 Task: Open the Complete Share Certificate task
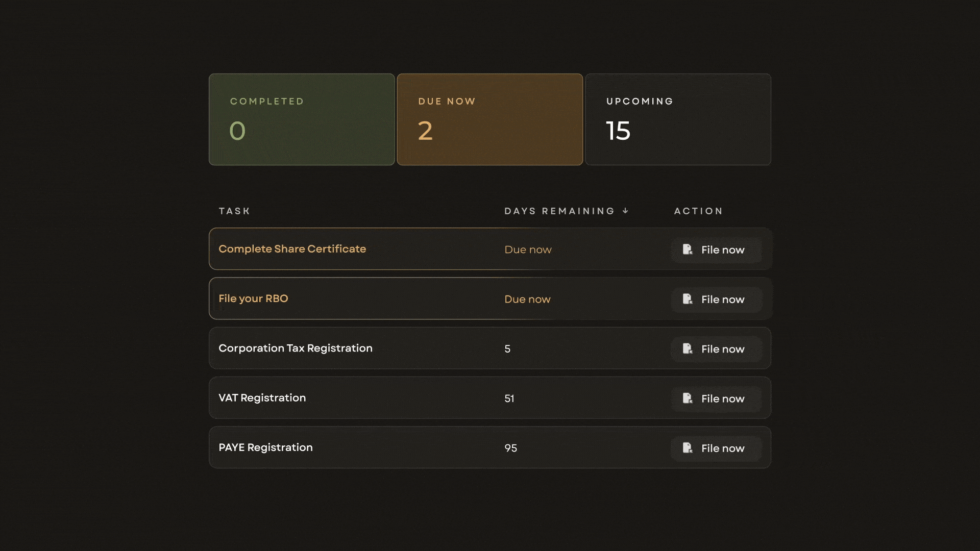tap(292, 249)
